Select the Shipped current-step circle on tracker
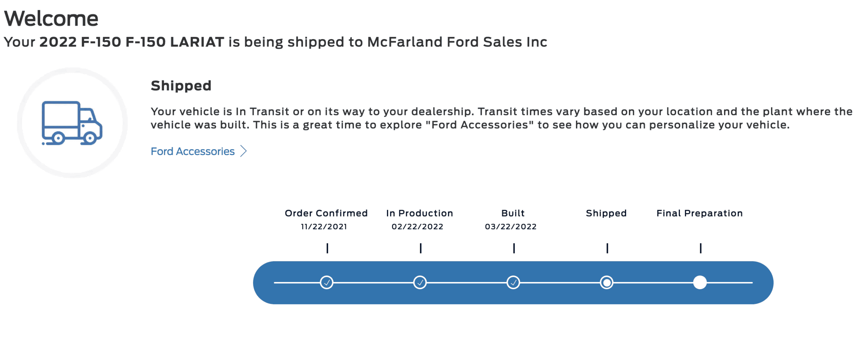 click(607, 282)
